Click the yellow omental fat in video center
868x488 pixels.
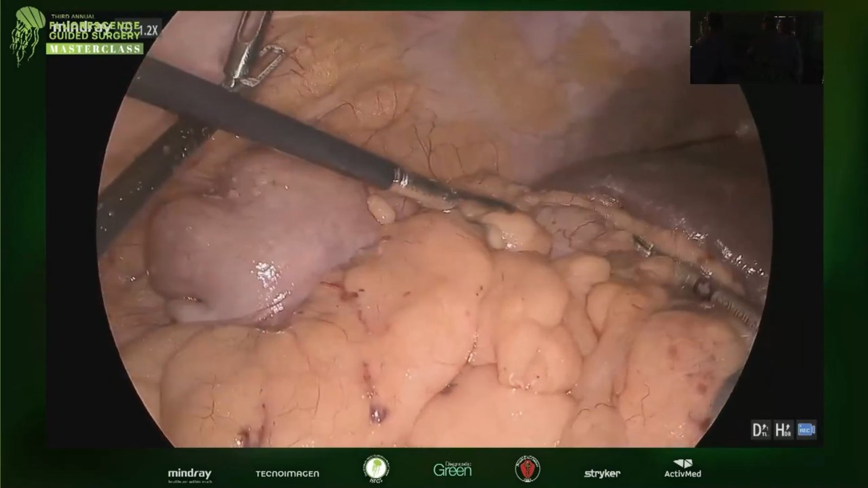434,304
